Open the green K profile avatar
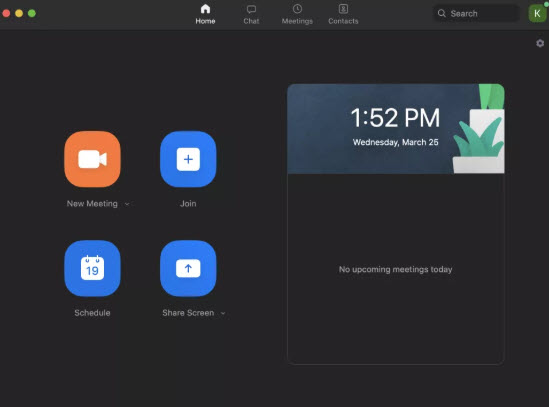The width and height of the screenshot is (549, 407). (537, 13)
